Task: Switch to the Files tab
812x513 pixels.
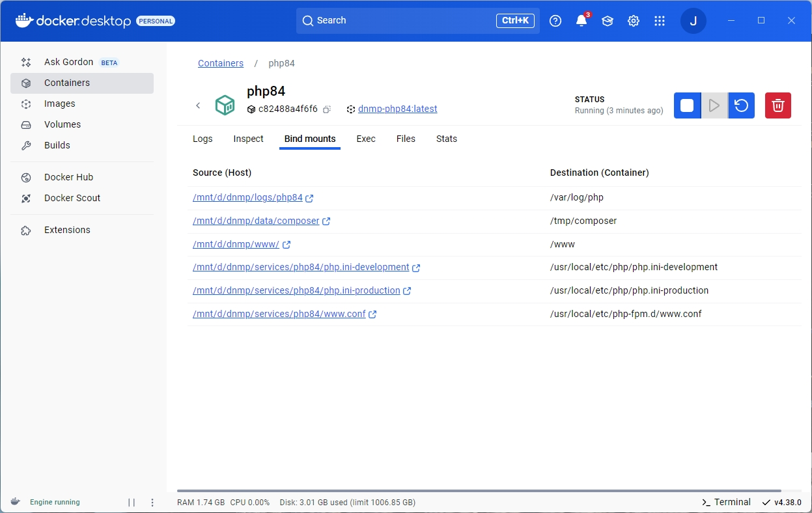Action: click(x=406, y=139)
